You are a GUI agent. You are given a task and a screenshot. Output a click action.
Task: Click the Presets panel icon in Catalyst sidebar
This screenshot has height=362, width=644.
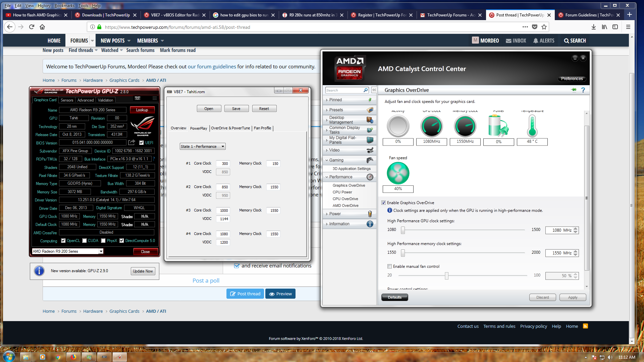pos(370,110)
